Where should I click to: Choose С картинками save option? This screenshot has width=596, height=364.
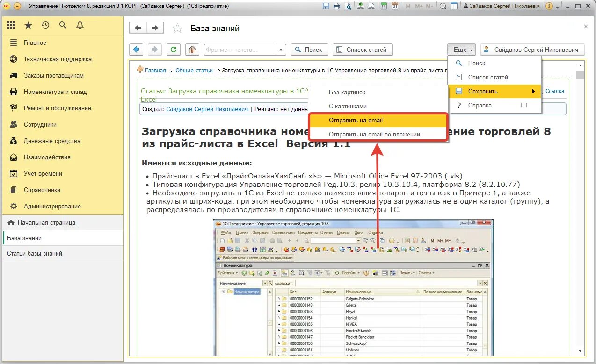(379, 106)
